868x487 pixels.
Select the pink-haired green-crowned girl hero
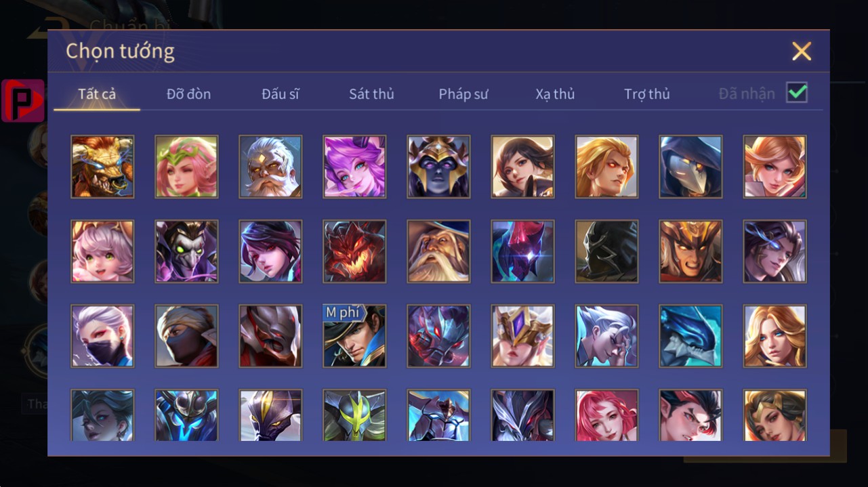(186, 167)
